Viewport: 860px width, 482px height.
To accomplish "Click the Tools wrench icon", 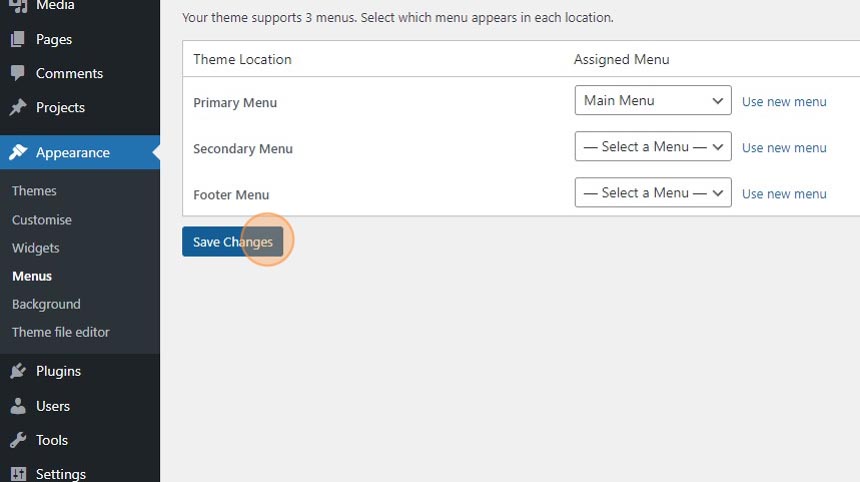I will (x=18, y=440).
